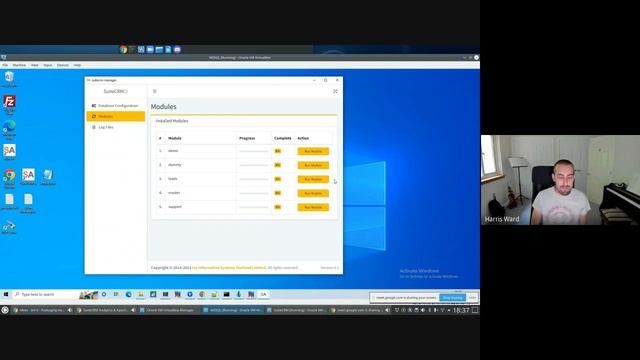Open Chrome from the top dock
The height and width of the screenshot is (360, 640).
(x=124, y=49)
